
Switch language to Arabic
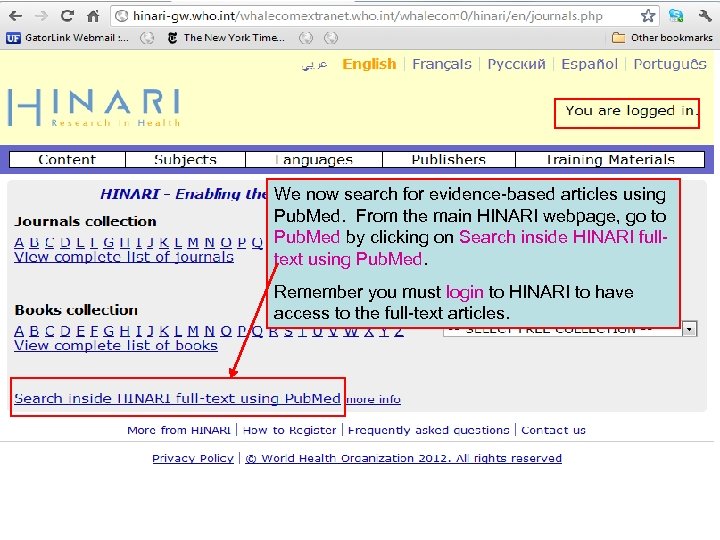[315, 64]
